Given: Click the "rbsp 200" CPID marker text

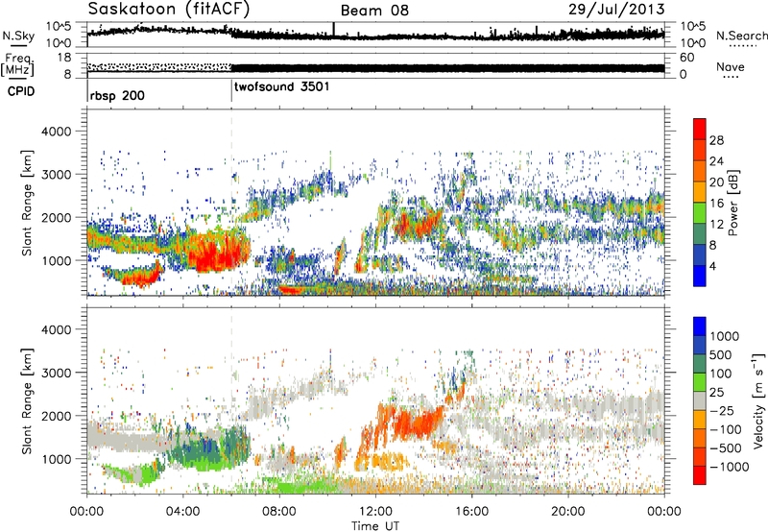Looking at the screenshot, I should [x=117, y=95].
